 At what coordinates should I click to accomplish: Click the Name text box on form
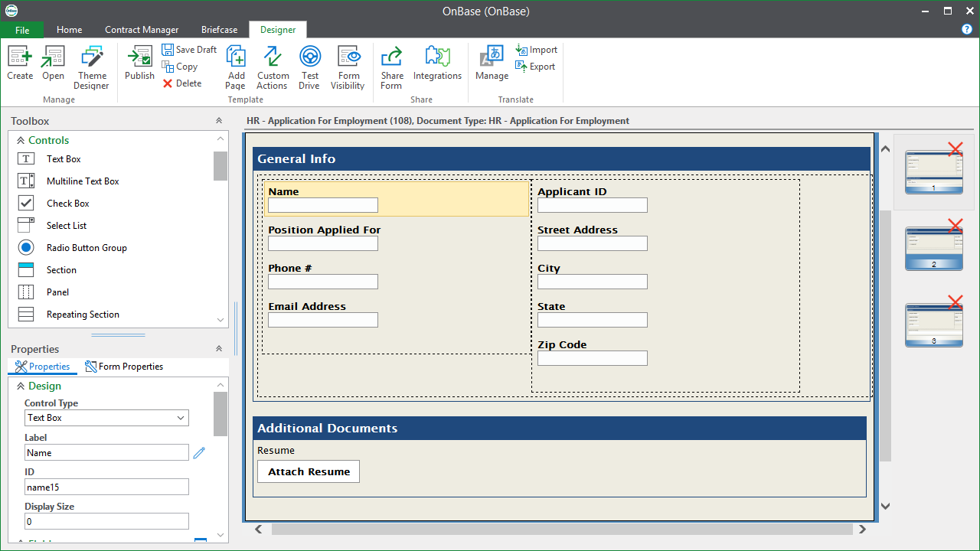[323, 205]
